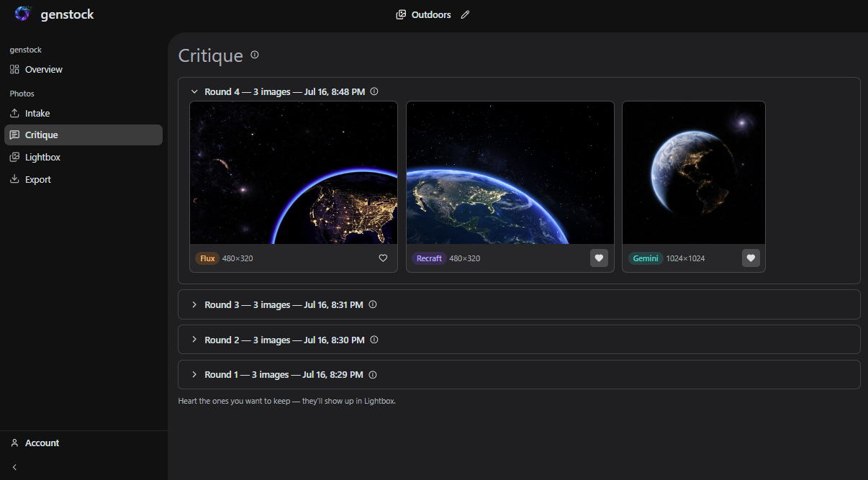Heart the Gemini image
868x480 pixels.
pos(751,258)
